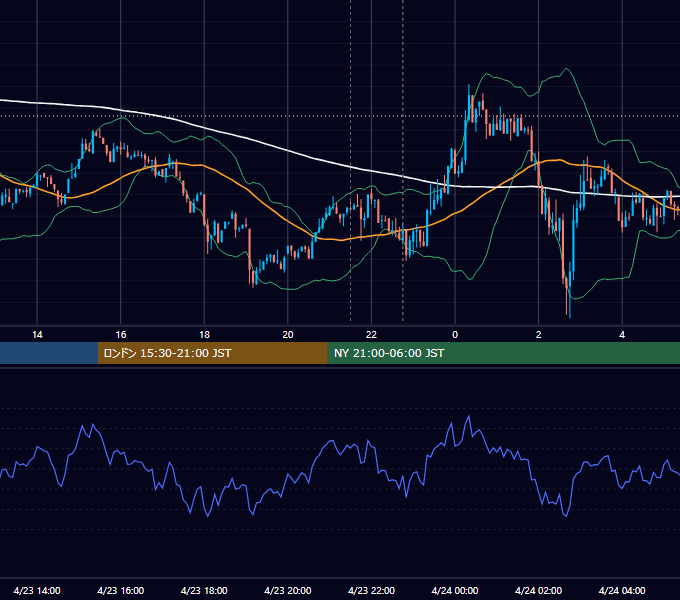Click the 4/23 20:00 label on oscillator axis
The height and width of the screenshot is (600, 680).
tap(288, 590)
